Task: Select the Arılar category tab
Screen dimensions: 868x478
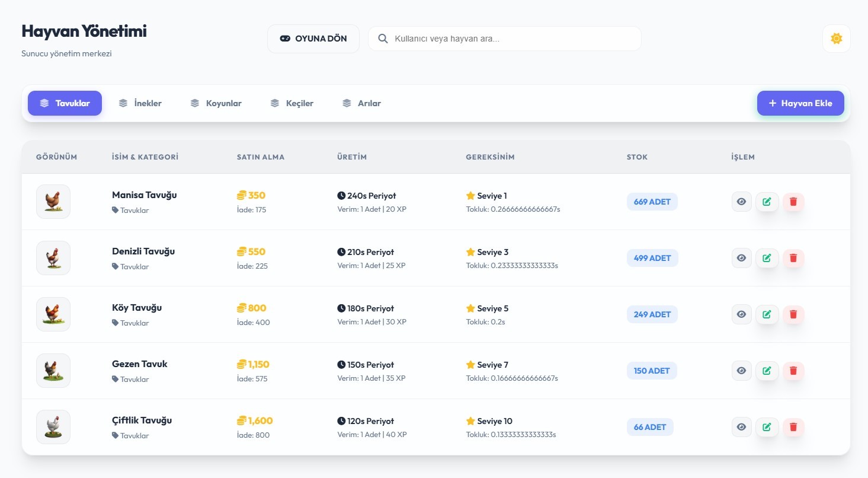Action: (362, 103)
